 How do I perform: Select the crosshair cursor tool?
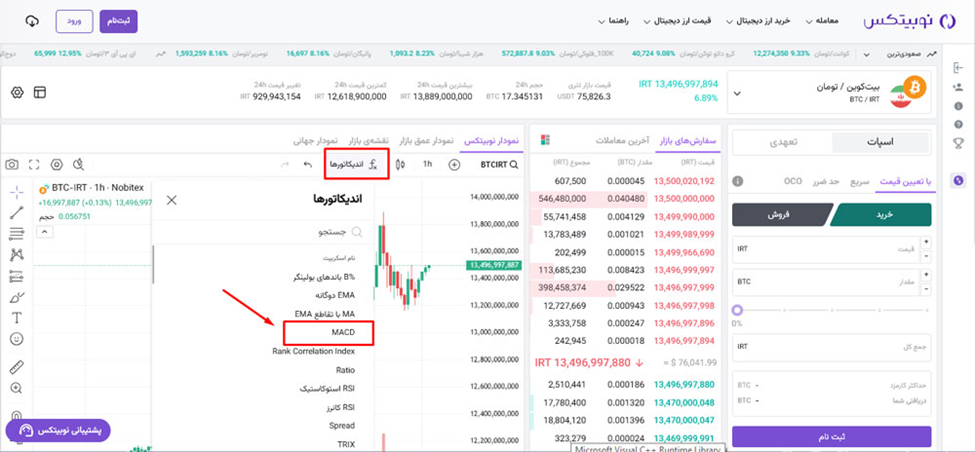tap(17, 191)
